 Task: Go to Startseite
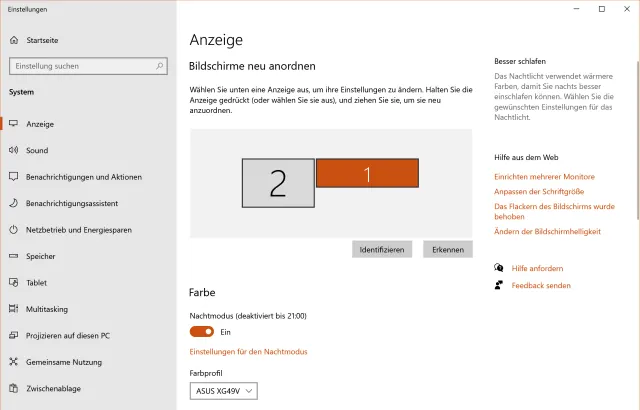[x=88, y=40]
